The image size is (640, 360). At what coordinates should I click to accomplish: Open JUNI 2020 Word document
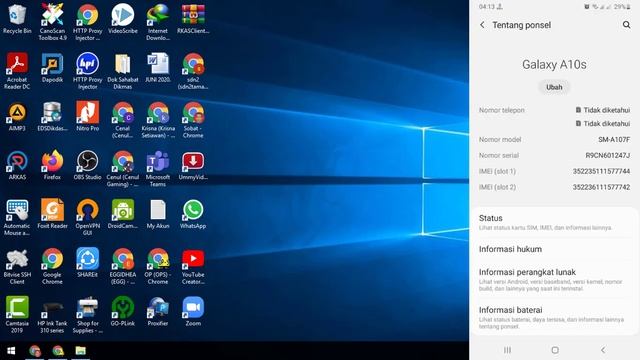pyautogui.click(x=158, y=68)
